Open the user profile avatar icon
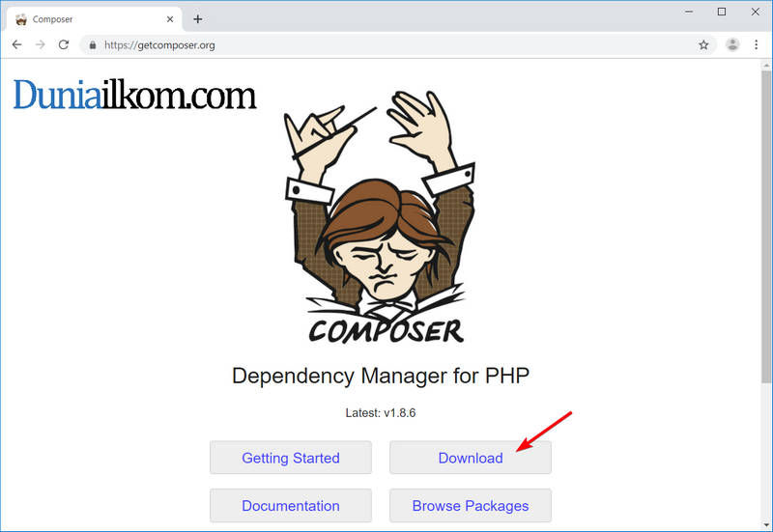This screenshot has height=532, width=773. pos(732,44)
